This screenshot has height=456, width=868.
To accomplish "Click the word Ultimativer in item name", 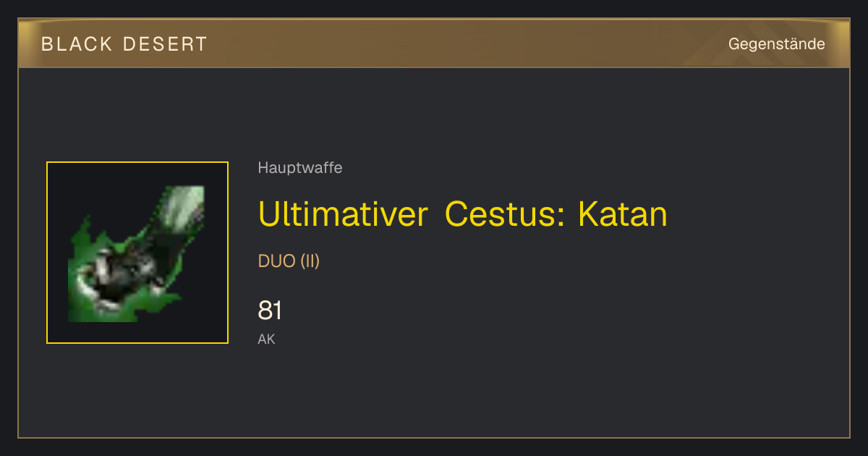I will coord(343,214).
